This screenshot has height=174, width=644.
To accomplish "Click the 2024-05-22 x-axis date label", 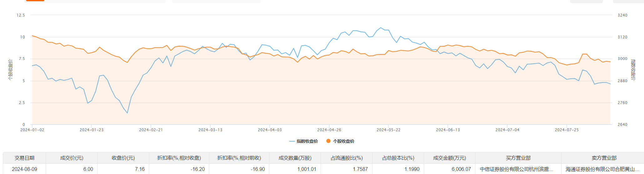I will coord(388,130).
